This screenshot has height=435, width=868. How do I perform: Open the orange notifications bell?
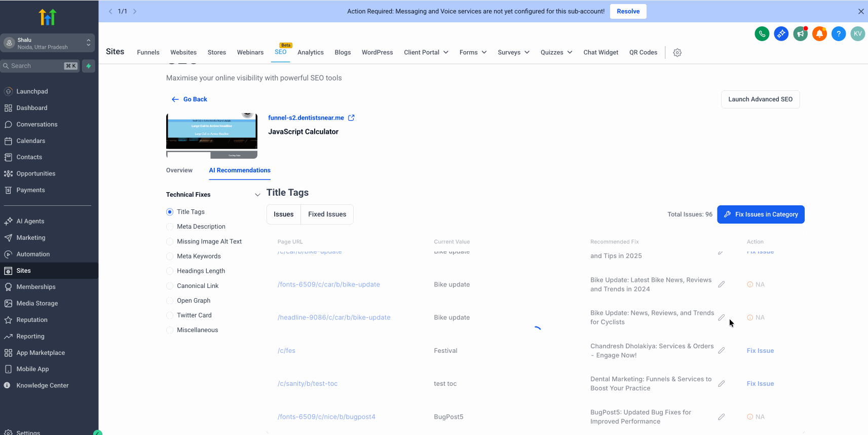point(819,34)
